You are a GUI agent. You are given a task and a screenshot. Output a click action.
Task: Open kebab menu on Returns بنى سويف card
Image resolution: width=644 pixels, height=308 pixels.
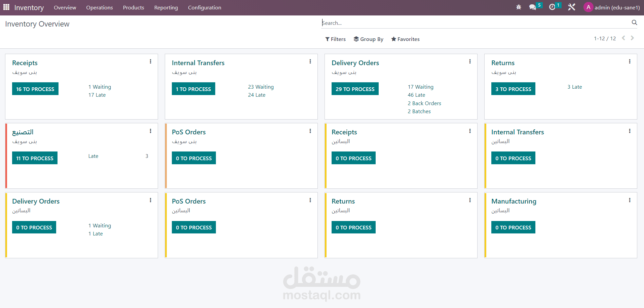pos(630,61)
